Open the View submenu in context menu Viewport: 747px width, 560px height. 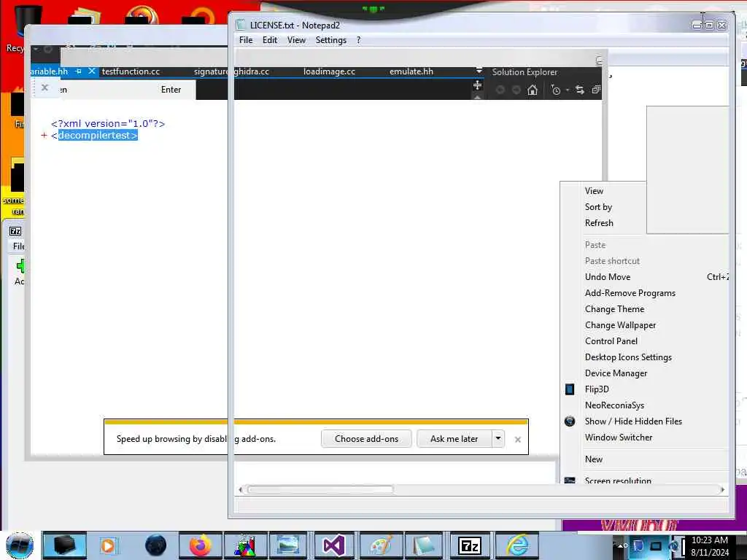(594, 190)
